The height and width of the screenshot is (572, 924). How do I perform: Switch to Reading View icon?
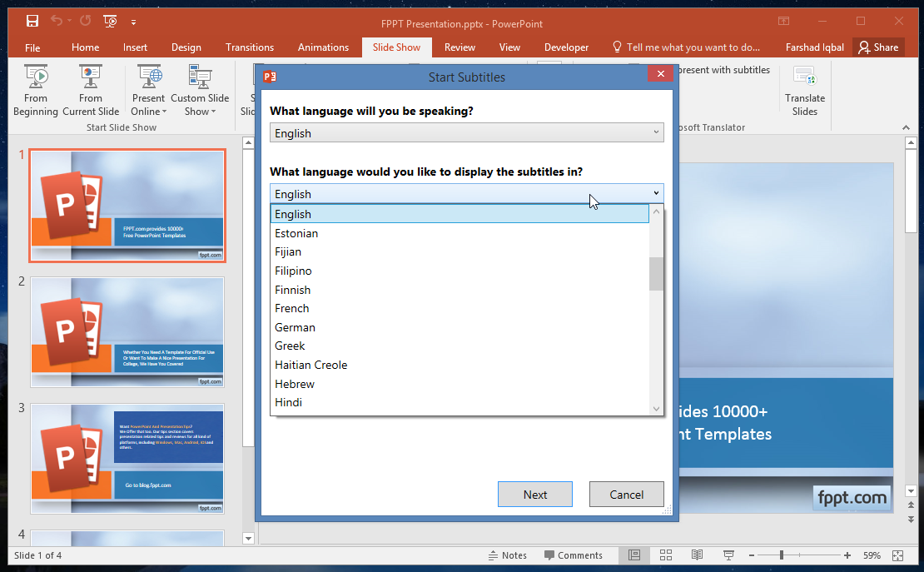click(697, 555)
